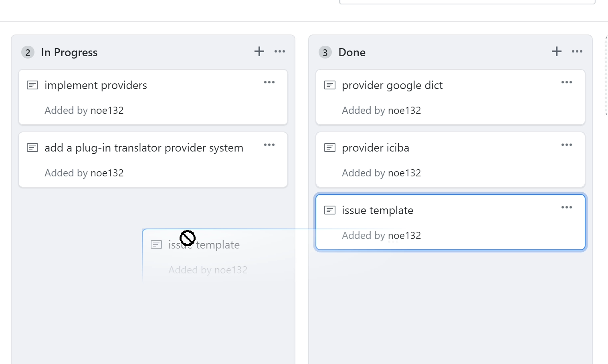Click 'provider iciba' card title
Image resolution: width=608 pixels, height=364 pixels.
[376, 148]
